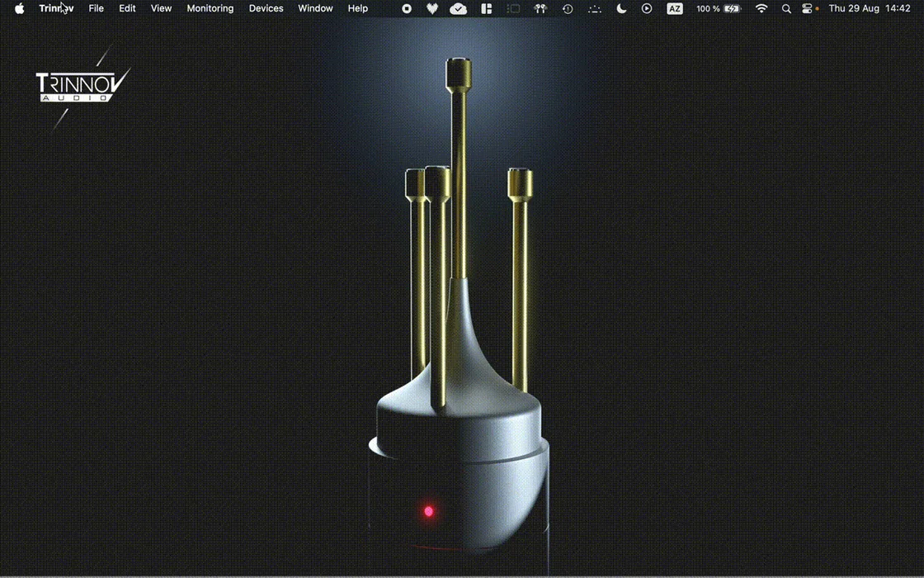Open the Edit menu

[127, 8]
